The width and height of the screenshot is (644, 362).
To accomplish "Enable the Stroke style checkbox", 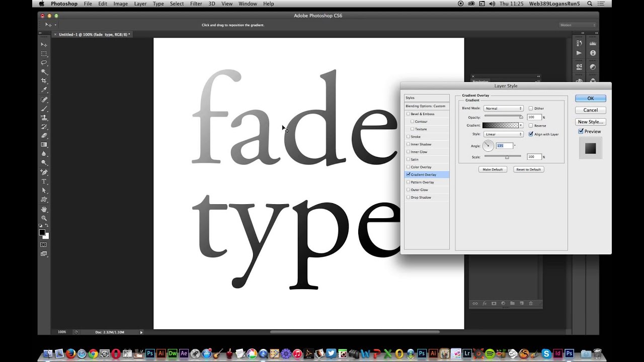I will pyautogui.click(x=408, y=137).
